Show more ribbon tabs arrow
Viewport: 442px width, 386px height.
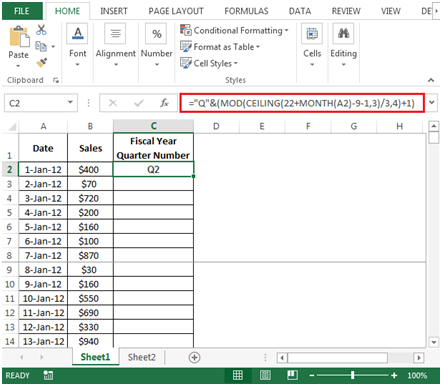click(436, 11)
